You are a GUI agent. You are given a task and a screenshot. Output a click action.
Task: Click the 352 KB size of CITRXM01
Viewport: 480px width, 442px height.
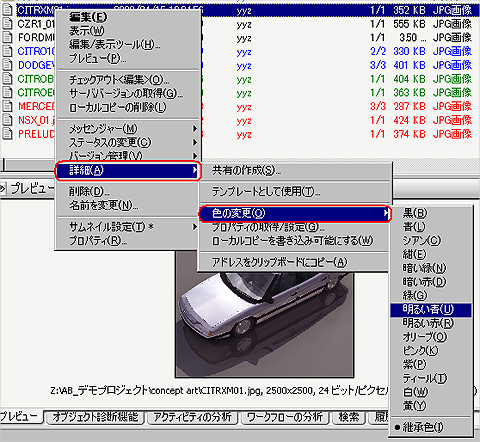click(x=409, y=10)
